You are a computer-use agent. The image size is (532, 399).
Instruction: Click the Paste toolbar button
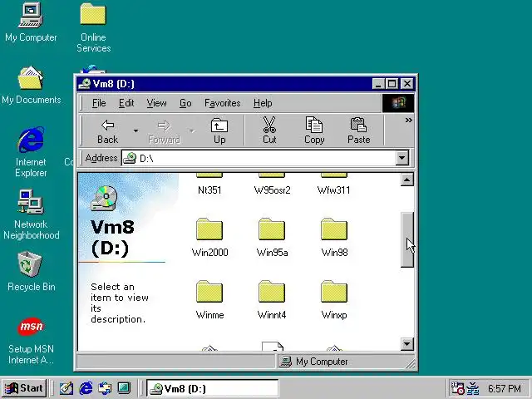click(358, 131)
